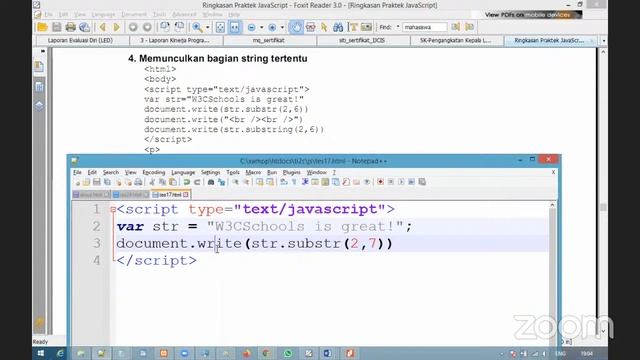Switch to '3 - Laporan Kinerja Progra...' tab
Image resolution: width=640 pixels, height=360 pixels.
coord(175,40)
